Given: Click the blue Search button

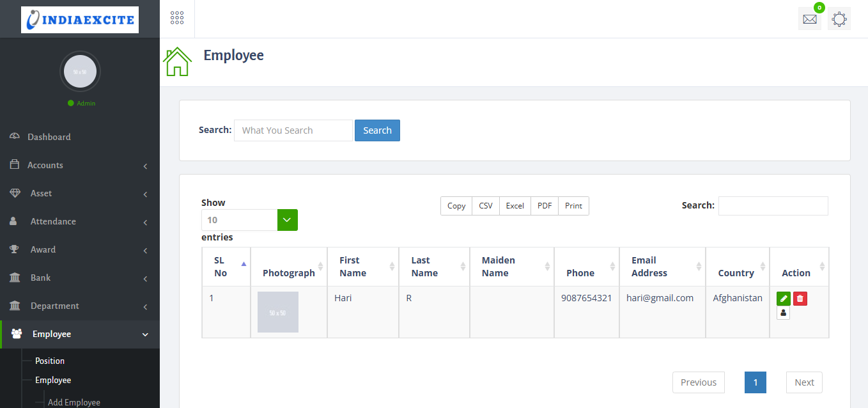Looking at the screenshot, I should (377, 130).
